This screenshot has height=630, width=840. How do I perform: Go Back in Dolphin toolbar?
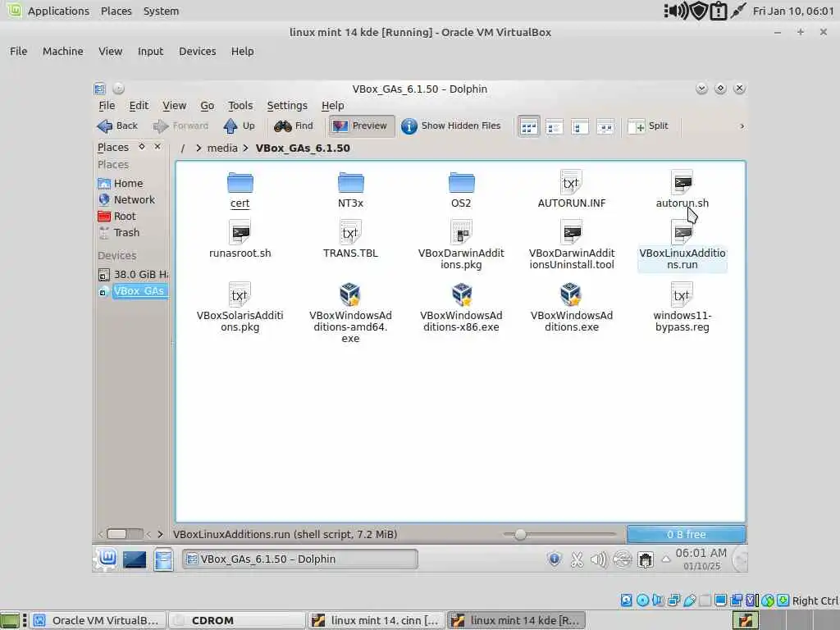[x=118, y=126]
